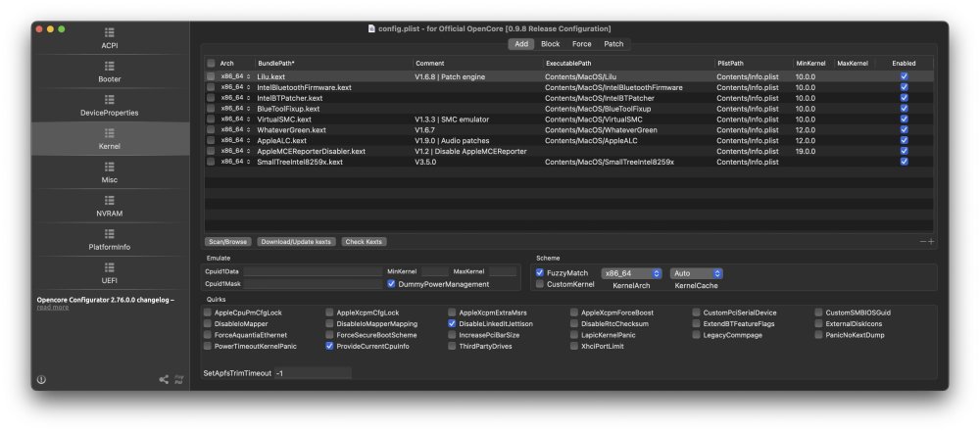Viewport: 980px width, 432px height.
Task: Open the UEFI section icon
Action: [110, 267]
